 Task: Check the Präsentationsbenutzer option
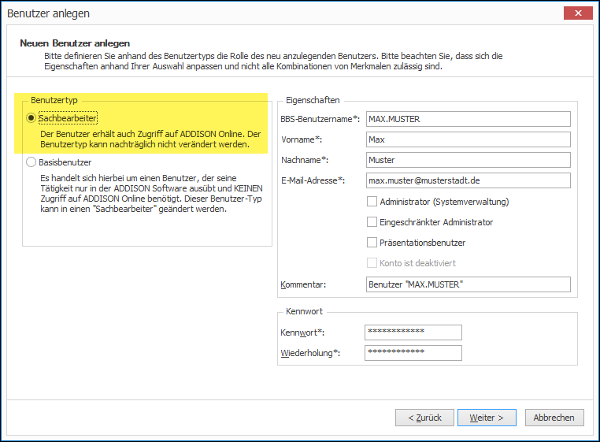click(x=372, y=243)
